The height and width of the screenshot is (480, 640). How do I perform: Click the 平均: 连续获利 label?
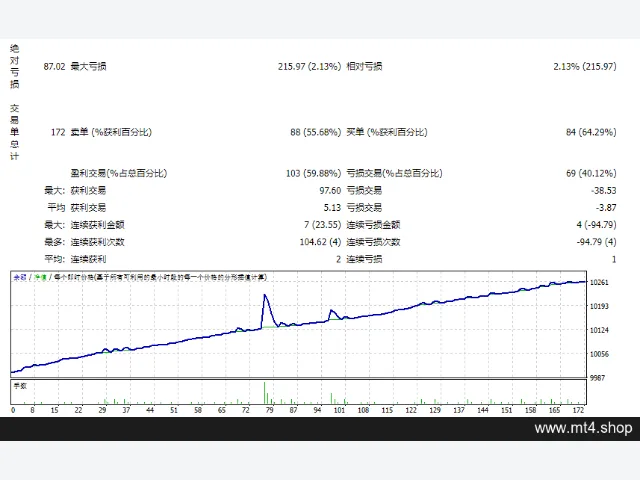[75, 259]
